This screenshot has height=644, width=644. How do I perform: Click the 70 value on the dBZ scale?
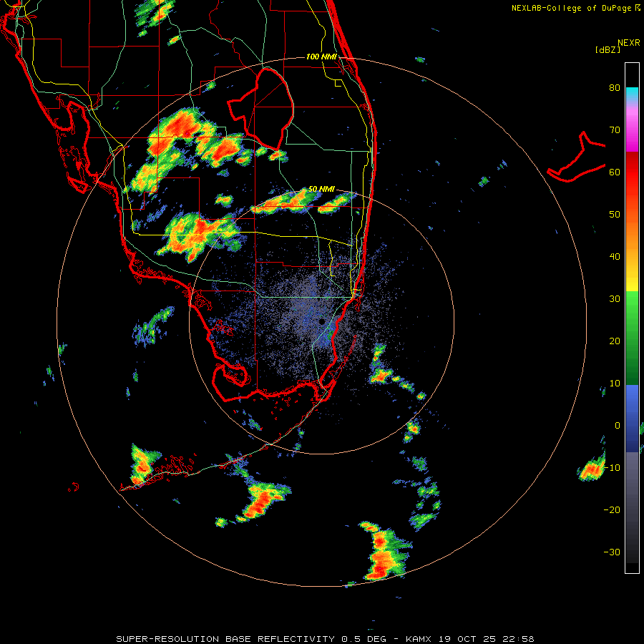point(615,130)
